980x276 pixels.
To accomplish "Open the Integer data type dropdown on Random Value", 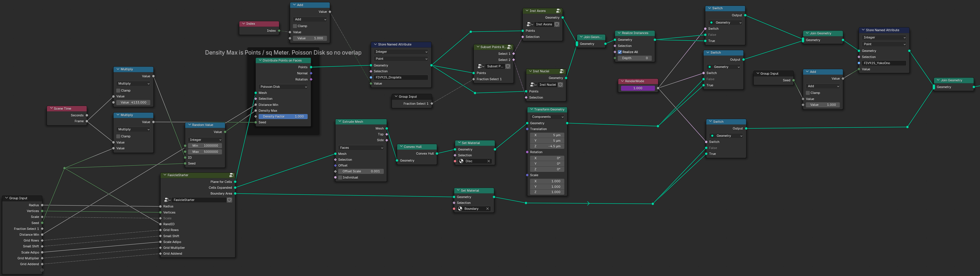I will (x=205, y=140).
